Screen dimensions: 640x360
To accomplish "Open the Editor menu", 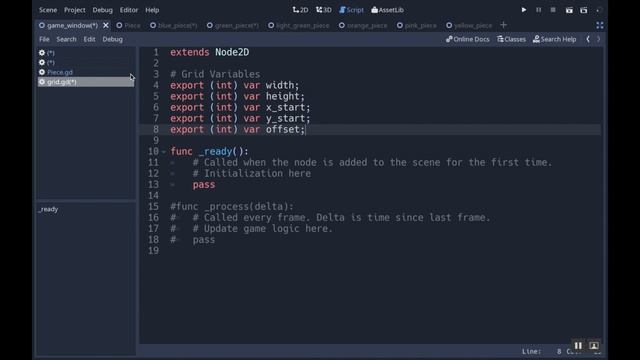I will click(129, 10).
